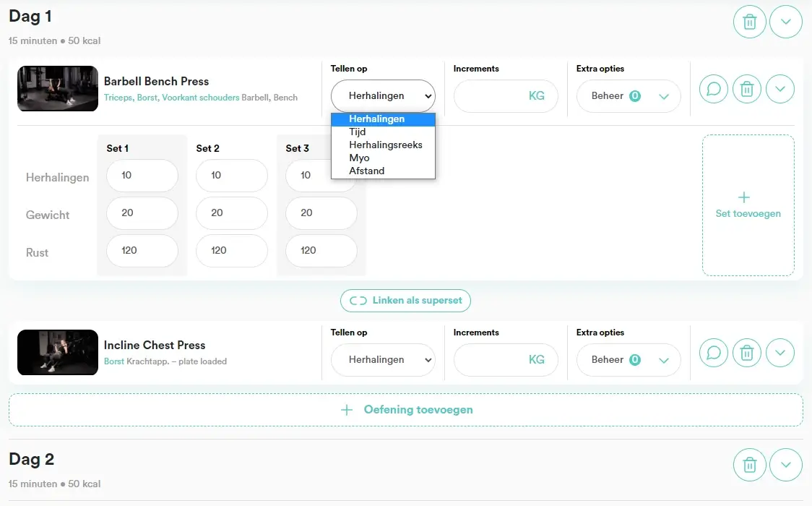Collapse Barbell Bench Press exercise details
This screenshot has height=506, width=812.
tap(780, 90)
